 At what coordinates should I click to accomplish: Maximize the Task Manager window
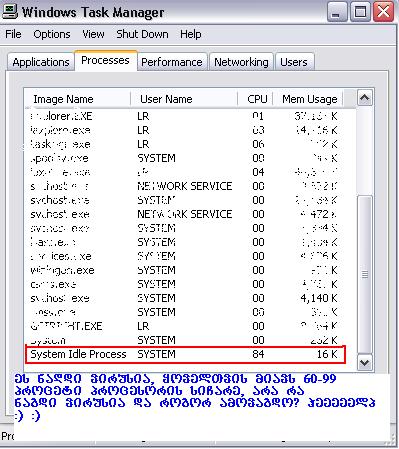[x=360, y=12]
